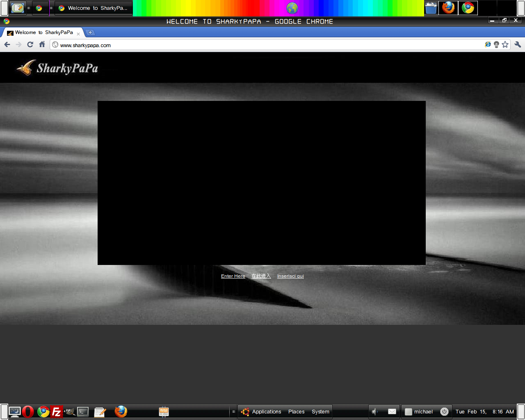Click the Chinese language entry link
The height and width of the screenshot is (420, 525).
261,276
